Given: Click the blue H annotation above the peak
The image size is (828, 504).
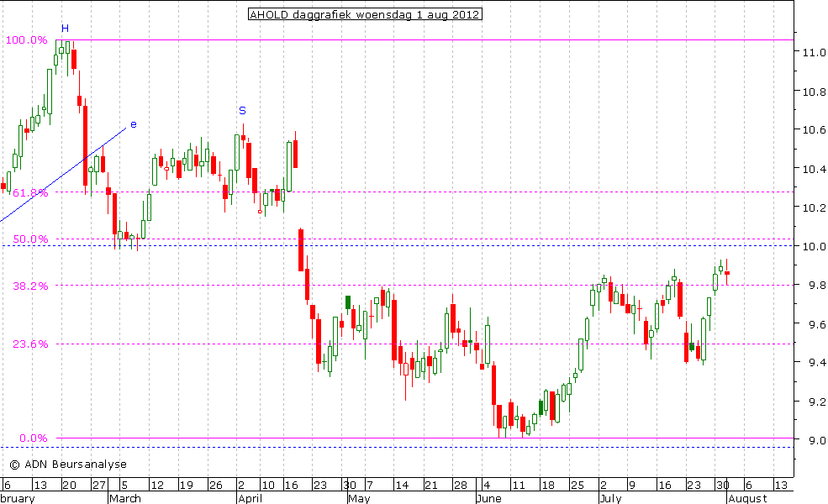Looking at the screenshot, I should coord(65,29).
